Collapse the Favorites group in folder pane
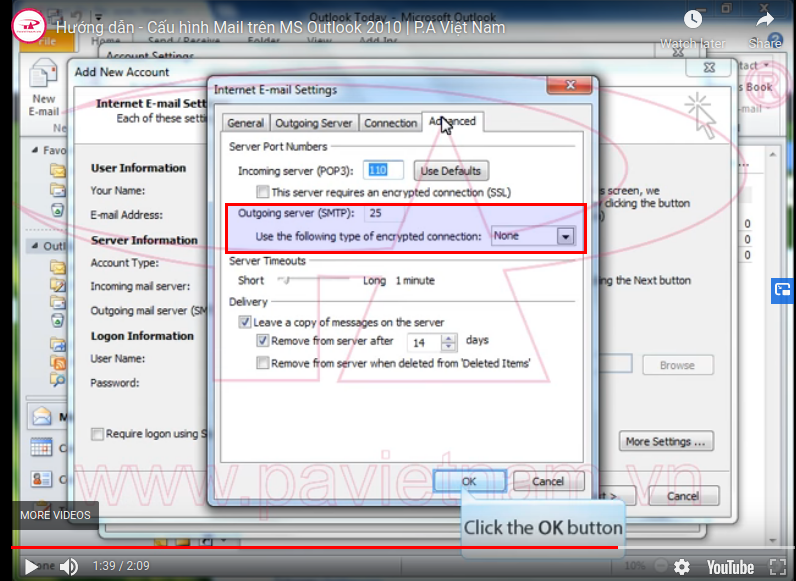Viewport: 796px width, 581px height. [x=35, y=150]
